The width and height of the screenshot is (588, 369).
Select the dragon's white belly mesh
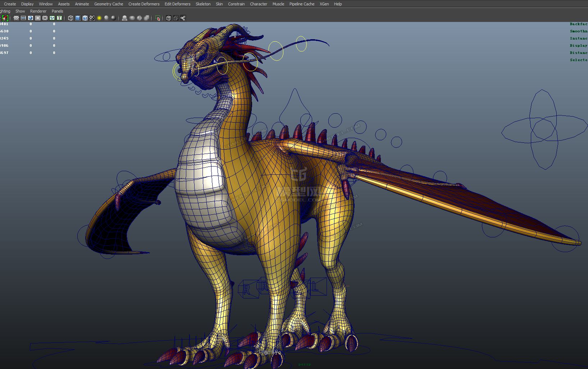[x=201, y=187]
